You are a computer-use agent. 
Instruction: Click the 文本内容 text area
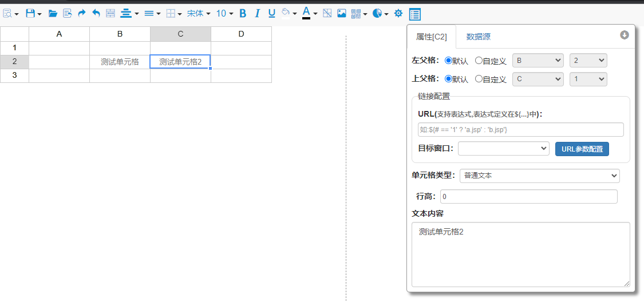(x=521, y=255)
